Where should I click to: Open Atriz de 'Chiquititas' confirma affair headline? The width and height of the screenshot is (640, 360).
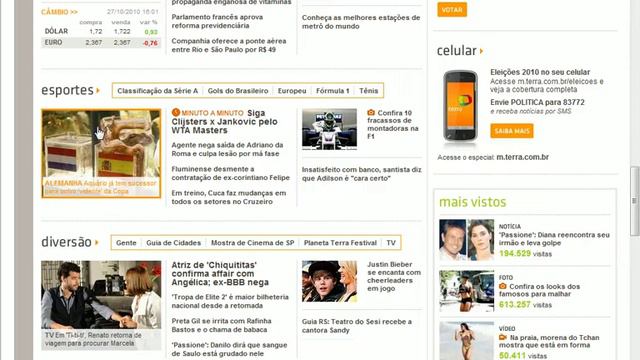coord(220,273)
